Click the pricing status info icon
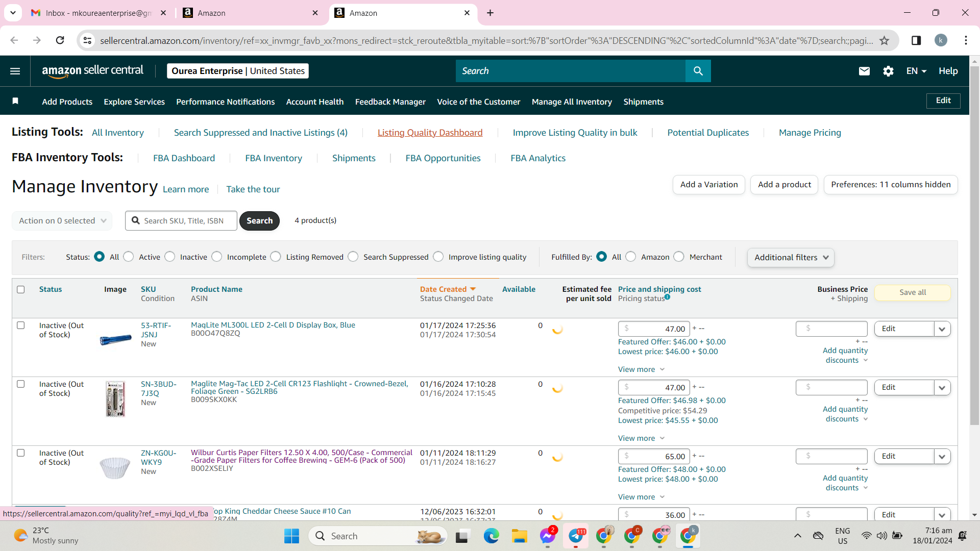This screenshot has height=551, width=980. tap(667, 297)
